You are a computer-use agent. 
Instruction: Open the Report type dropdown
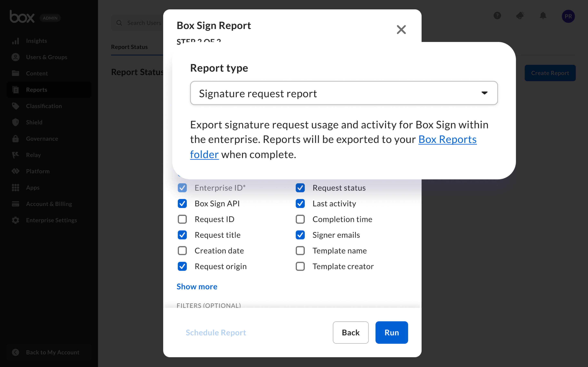(x=344, y=93)
